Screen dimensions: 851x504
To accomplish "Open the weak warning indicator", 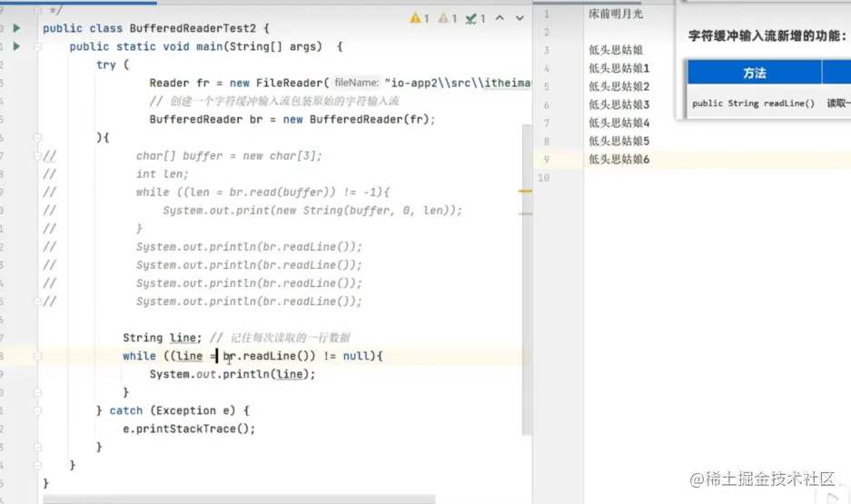I will click(448, 18).
